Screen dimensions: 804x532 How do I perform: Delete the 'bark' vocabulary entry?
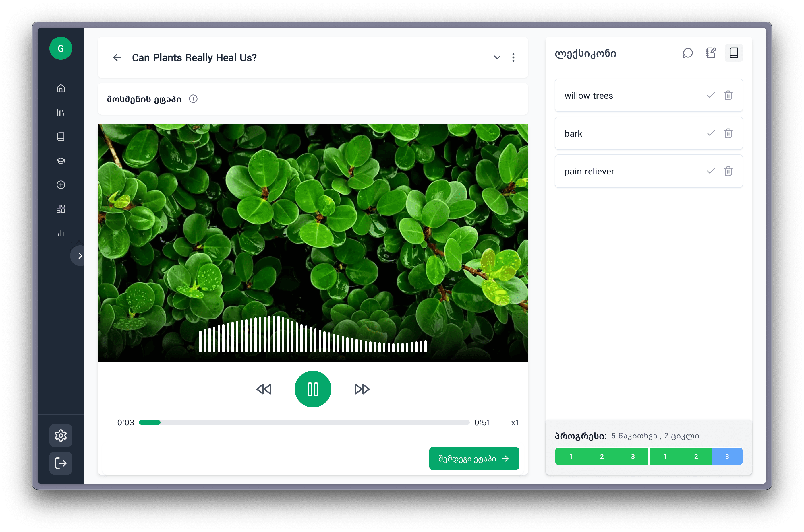click(x=728, y=133)
